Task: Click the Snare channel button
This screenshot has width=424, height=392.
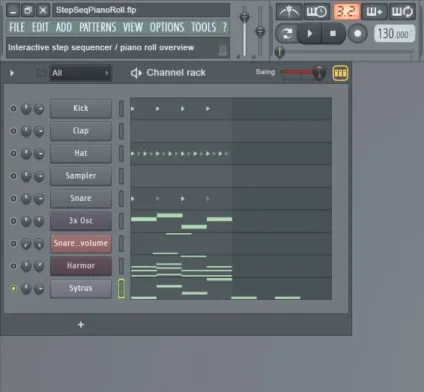Action: click(x=81, y=198)
